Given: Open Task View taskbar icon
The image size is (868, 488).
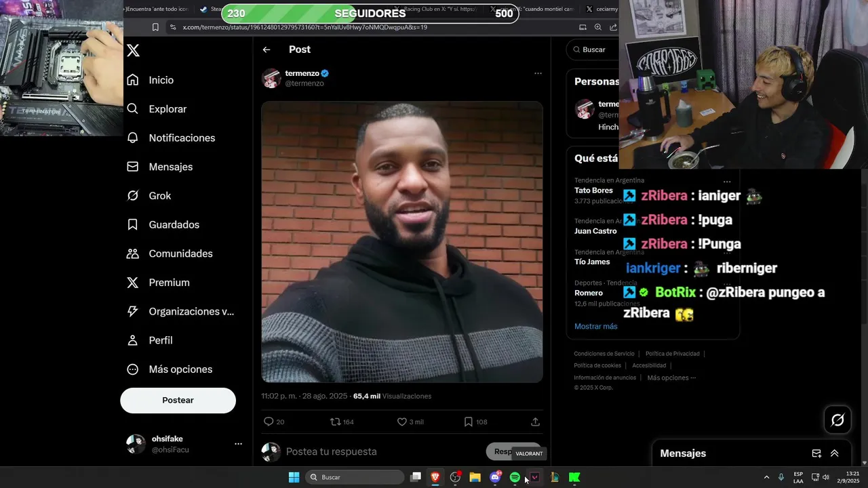Looking at the screenshot, I should click(416, 477).
